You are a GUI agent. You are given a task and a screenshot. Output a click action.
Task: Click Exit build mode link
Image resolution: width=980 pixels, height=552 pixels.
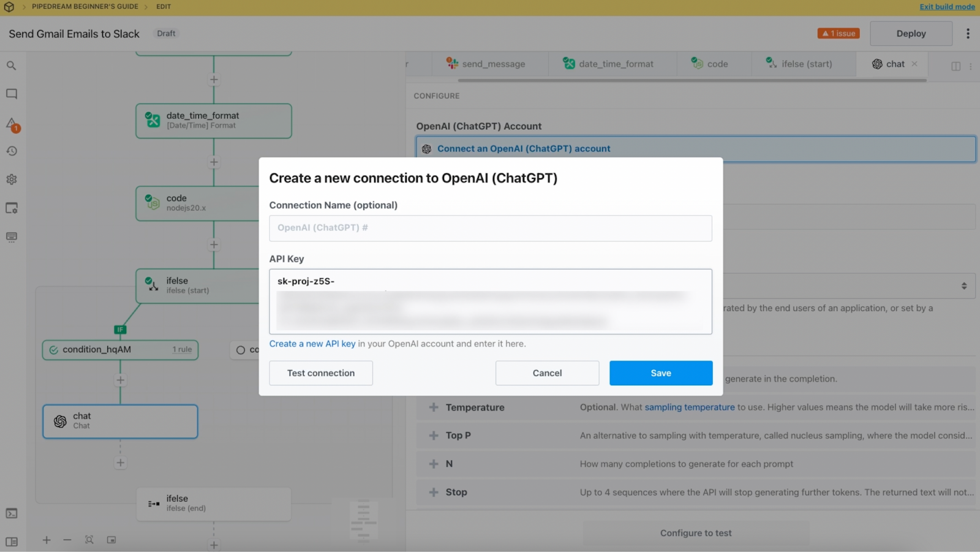947,7
